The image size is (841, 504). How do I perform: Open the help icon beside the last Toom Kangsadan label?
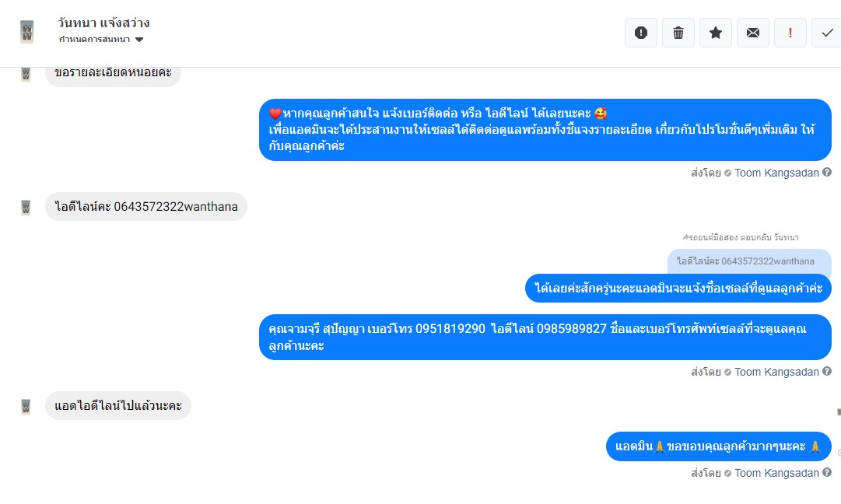point(827,472)
